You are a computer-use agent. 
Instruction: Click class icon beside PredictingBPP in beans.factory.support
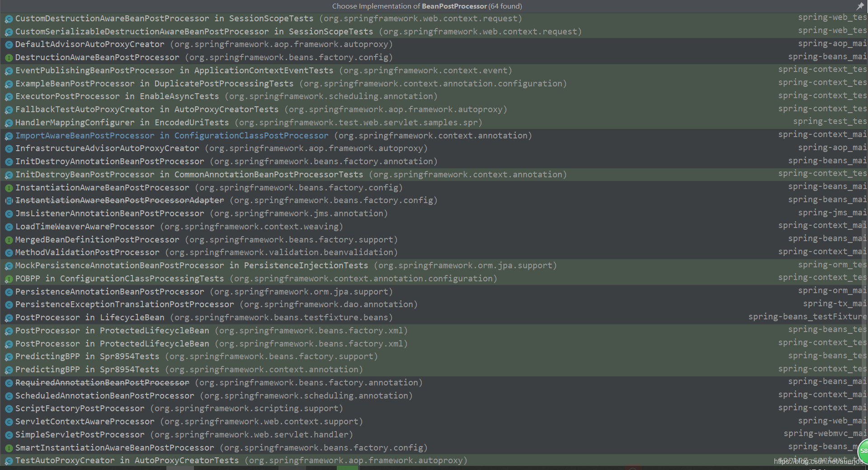[x=9, y=357]
